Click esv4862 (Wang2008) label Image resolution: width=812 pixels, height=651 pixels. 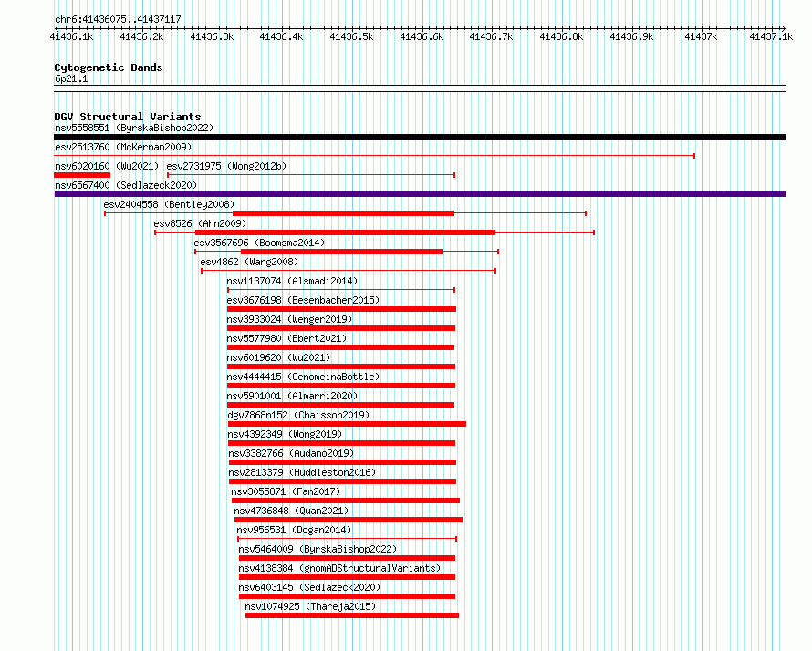[249, 262]
